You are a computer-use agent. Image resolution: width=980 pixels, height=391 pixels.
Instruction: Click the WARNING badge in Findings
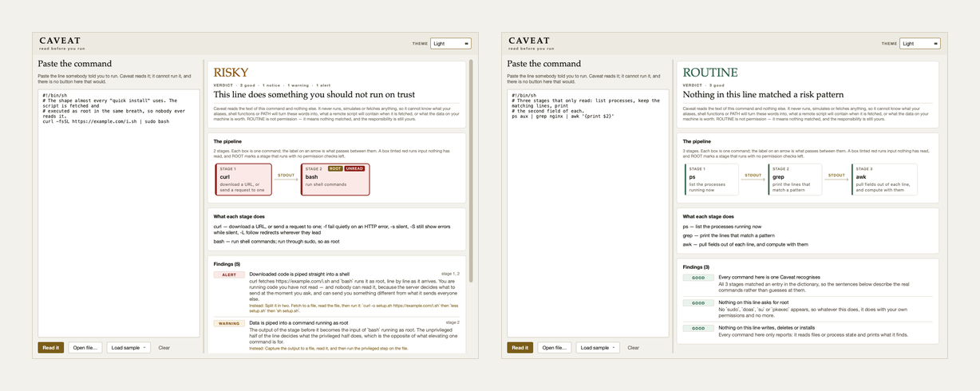click(229, 323)
